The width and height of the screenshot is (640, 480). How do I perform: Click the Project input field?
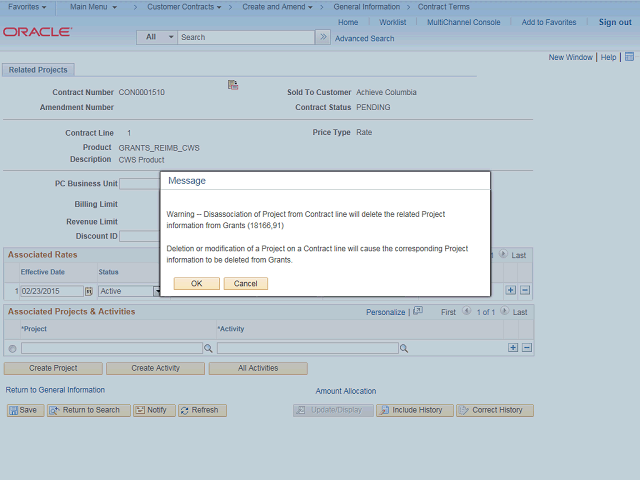pos(112,348)
